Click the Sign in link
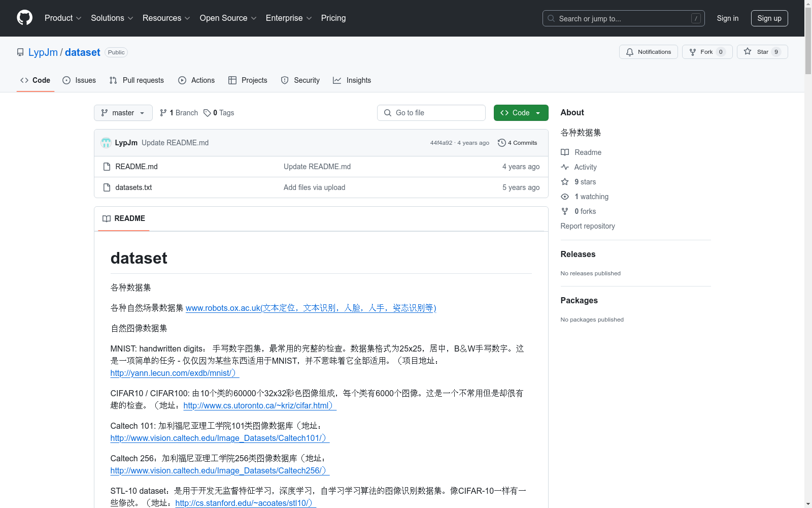This screenshot has height=508, width=812. pyautogui.click(x=728, y=18)
